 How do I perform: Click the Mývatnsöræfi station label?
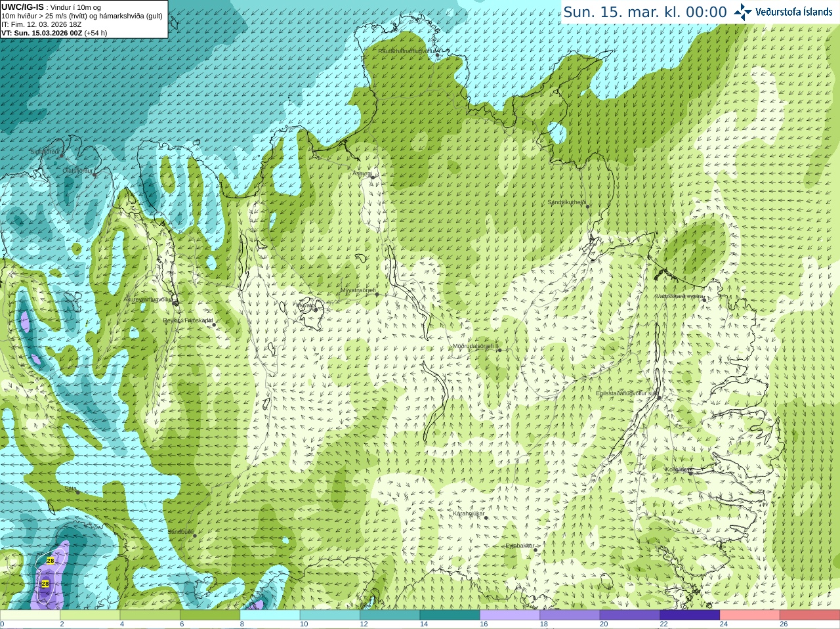point(358,290)
